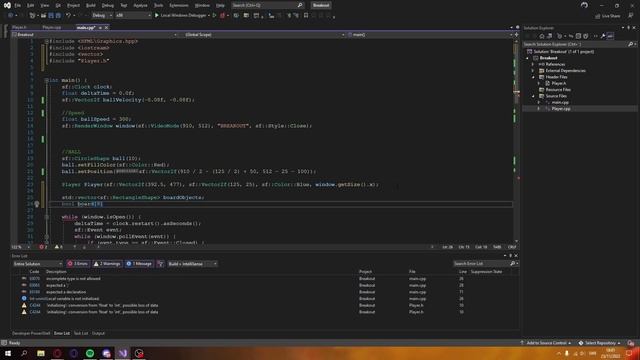Screen dimensions: 640x360
Task: Open the Global Scope navigation dropdown
Action: pos(264,35)
